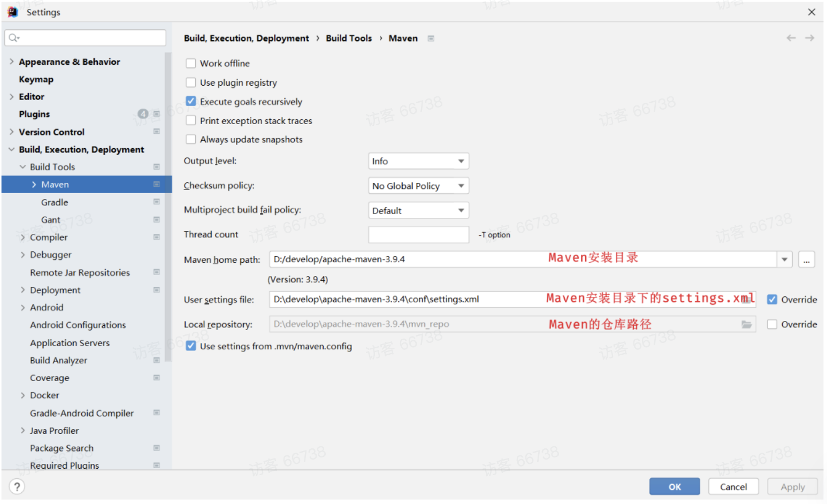Expand the Editor section

point(11,96)
